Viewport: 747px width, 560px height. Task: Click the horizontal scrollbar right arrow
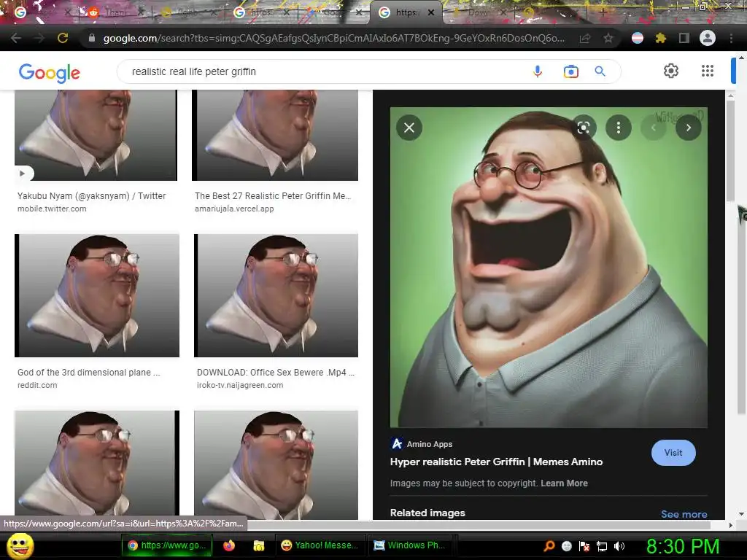(x=730, y=525)
